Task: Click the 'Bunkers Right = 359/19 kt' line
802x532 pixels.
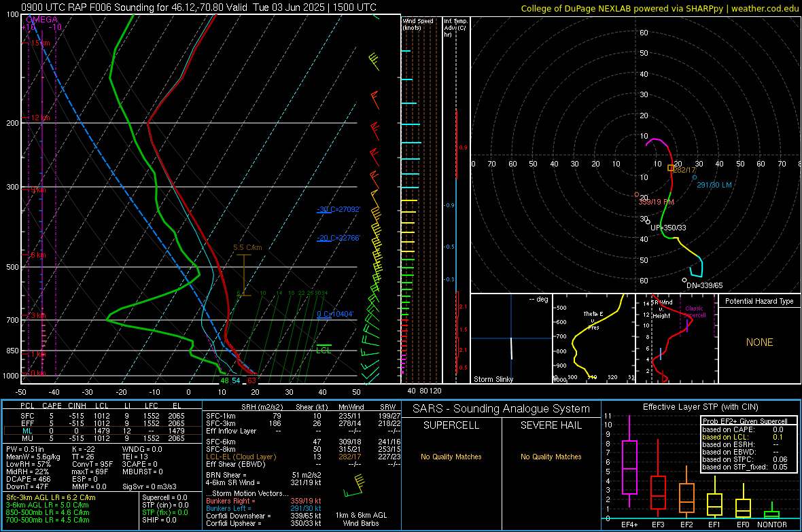Action: coord(264,501)
